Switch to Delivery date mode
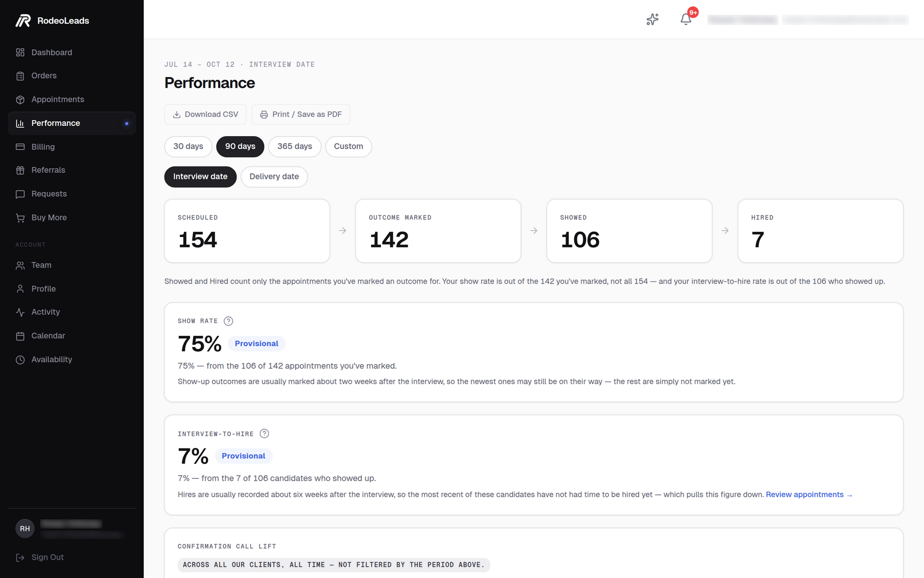This screenshot has width=924, height=578. [x=274, y=177]
